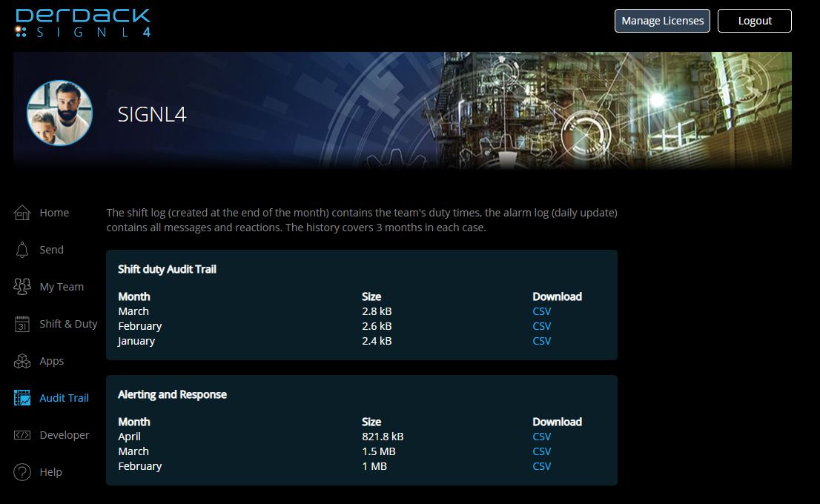
Task: Click the Help question mark icon
Action: click(22, 472)
